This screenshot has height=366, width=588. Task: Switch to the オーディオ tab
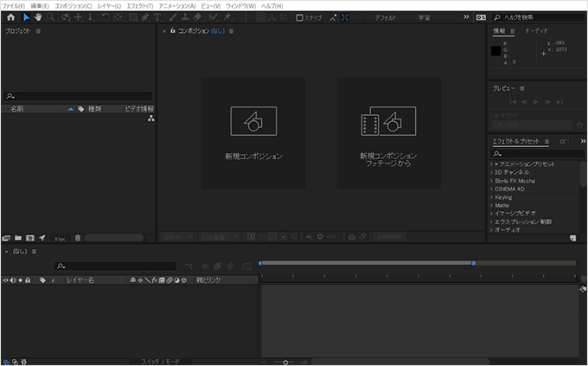[536, 31]
